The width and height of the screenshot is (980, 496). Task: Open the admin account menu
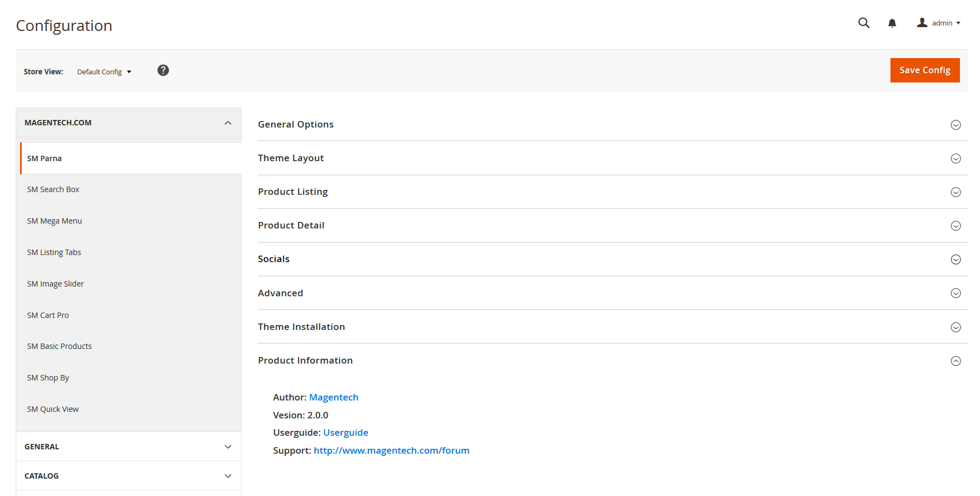tap(939, 23)
